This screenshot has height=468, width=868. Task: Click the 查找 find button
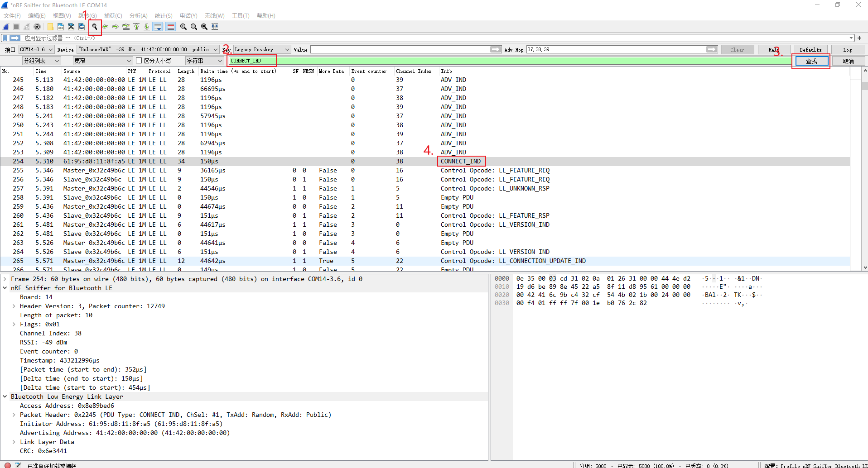[811, 60]
